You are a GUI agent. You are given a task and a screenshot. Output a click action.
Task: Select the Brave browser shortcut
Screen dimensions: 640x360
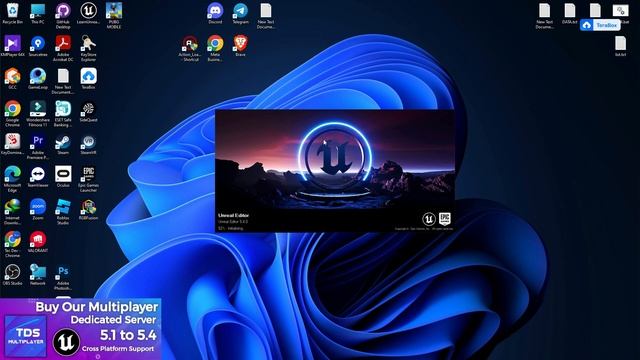(240, 46)
